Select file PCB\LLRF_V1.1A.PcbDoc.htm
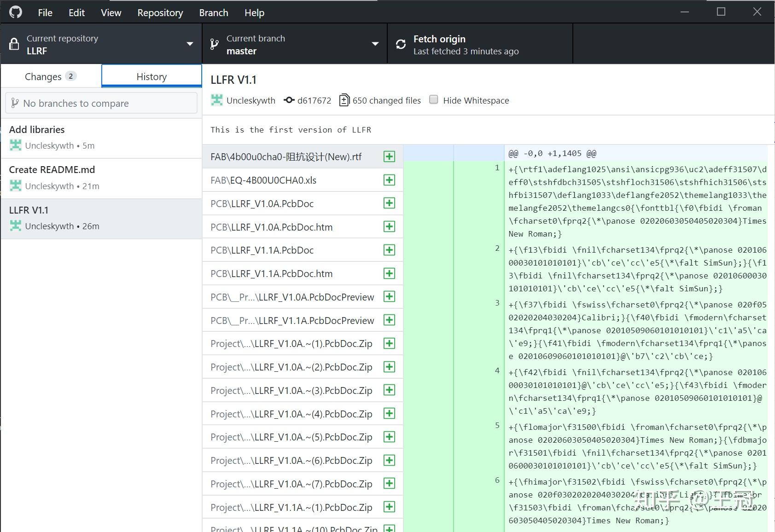Image resolution: width=775 pixels, height=532 pixels. tap(271, 274)
